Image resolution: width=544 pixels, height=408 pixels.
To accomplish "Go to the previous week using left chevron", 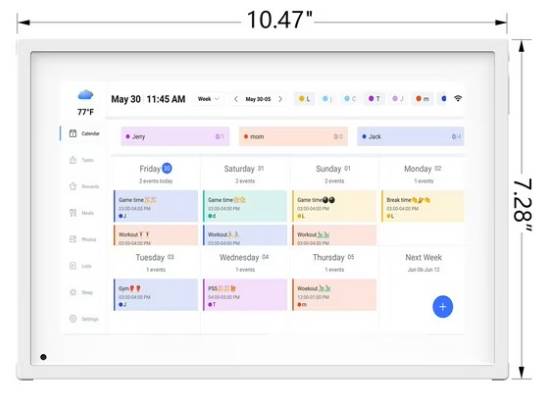I will pos(236,99).
